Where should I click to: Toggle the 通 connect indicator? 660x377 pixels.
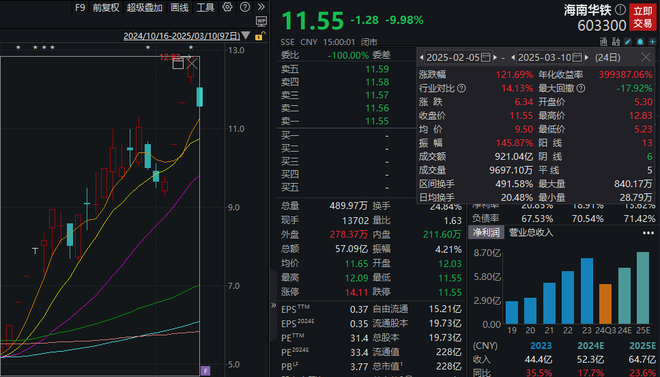(604, 42)
